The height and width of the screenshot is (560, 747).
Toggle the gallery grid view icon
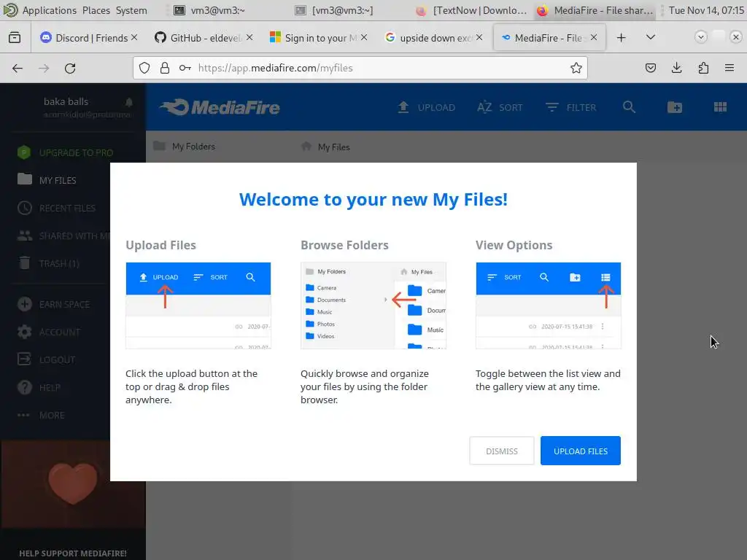pyautogui.click(x=720, y=107)
